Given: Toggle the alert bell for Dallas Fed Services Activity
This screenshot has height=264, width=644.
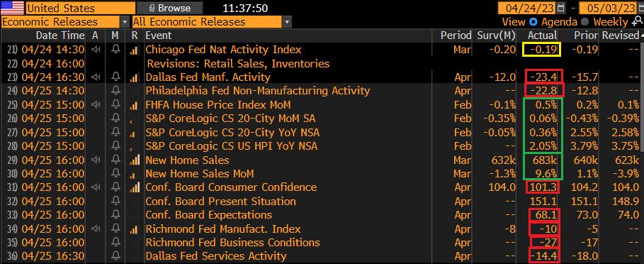Looking at the screenshot, I should [115, 256].
